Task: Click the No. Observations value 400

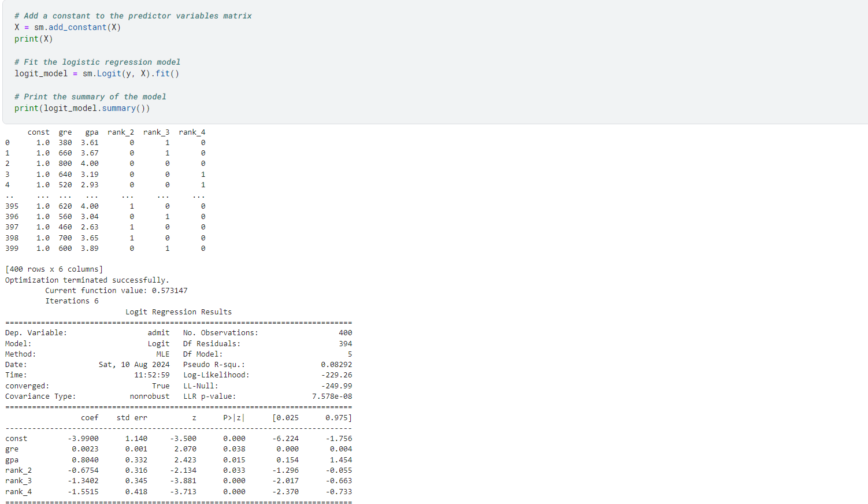Action: click(x=346, y=333)
